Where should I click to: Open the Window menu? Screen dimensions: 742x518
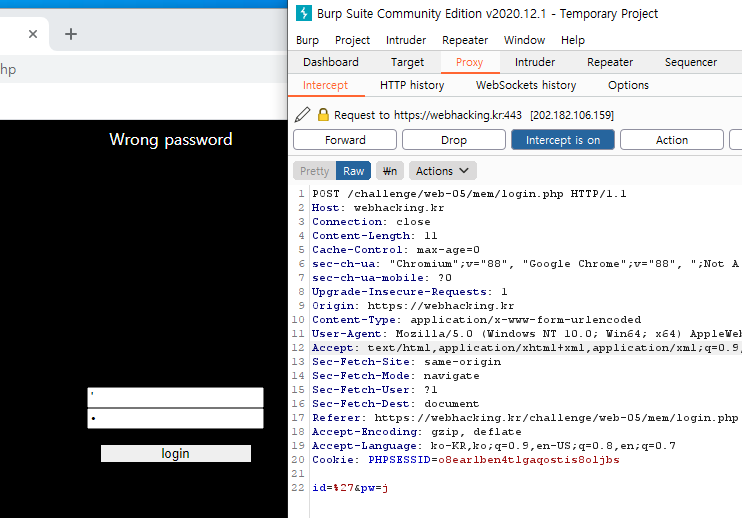[x=524, y=40]
